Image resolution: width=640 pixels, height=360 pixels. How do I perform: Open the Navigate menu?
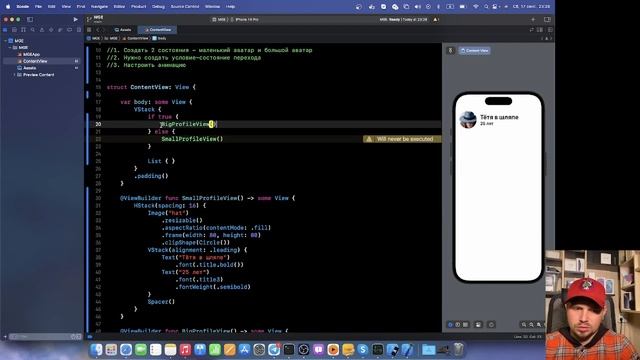[x=99, y=7]
